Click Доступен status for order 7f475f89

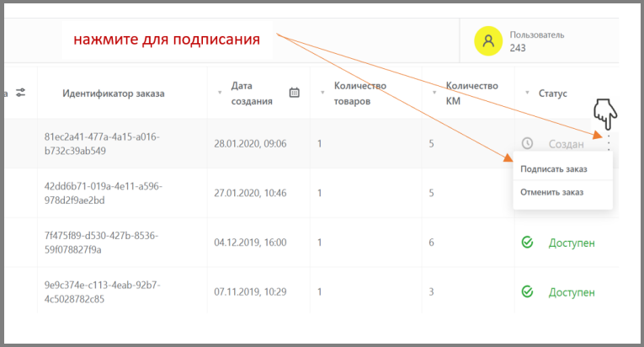(x=572, y=243)
